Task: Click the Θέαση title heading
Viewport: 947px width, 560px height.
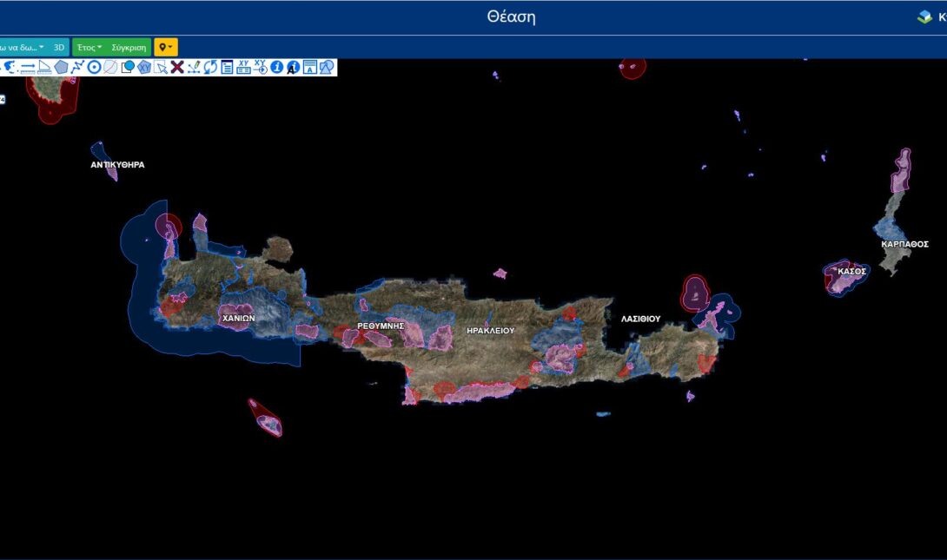Action: (511, 17)
